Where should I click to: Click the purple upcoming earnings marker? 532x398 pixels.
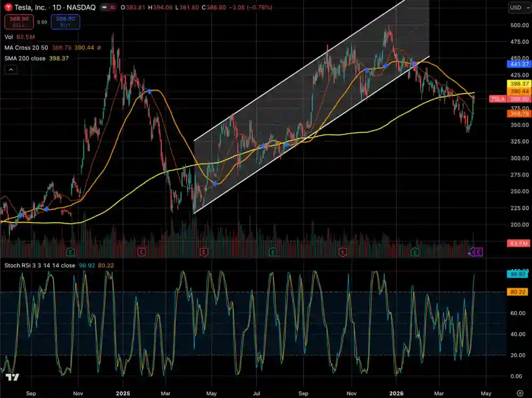pos(477,252)
